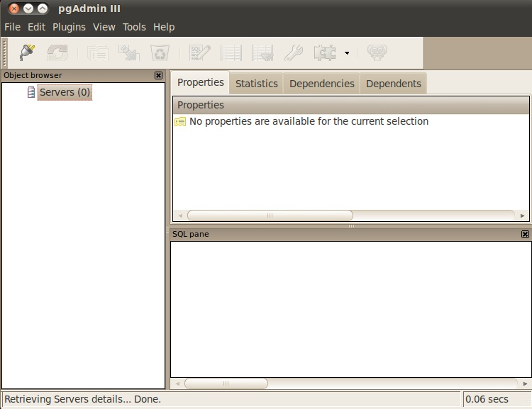Click the Create new object toolbar icon
The width and height of the screenshot is (532, 409).
pos(129,53)
